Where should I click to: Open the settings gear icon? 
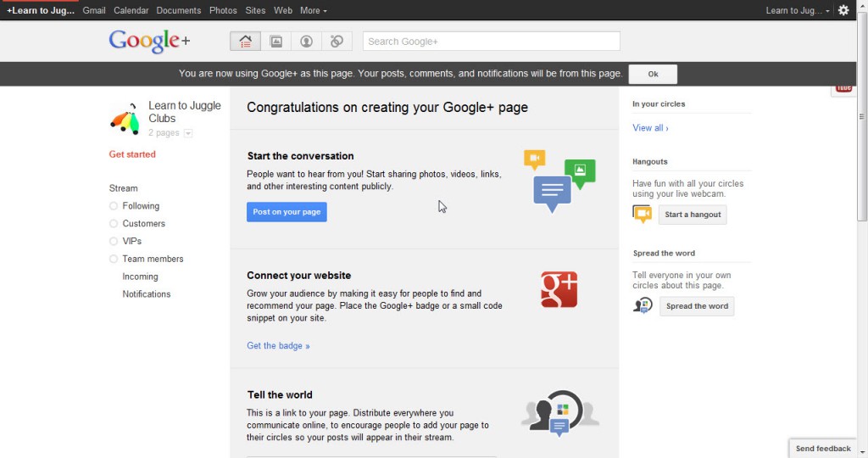pyautogui.click(x=843, y=10)
